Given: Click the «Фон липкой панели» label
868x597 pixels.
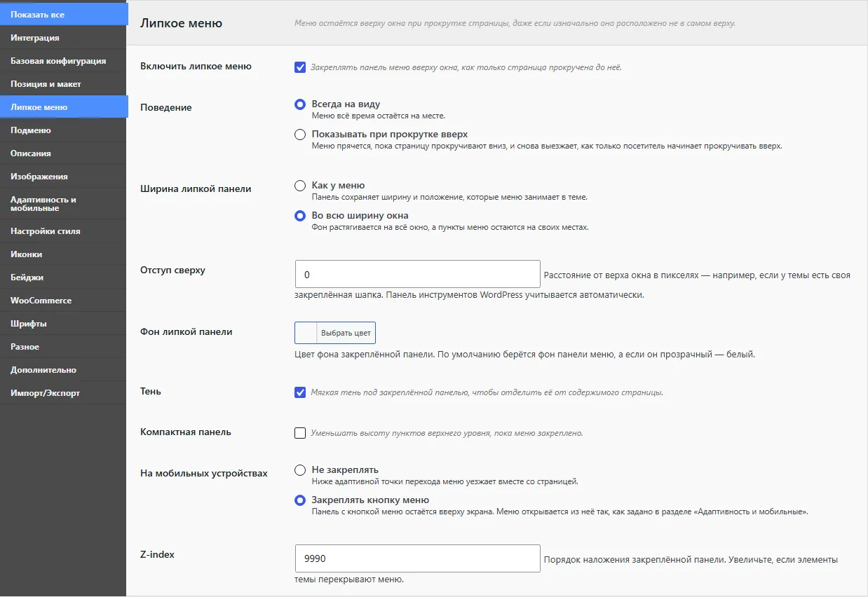Looking at the screenshot, I should (187, 331).
